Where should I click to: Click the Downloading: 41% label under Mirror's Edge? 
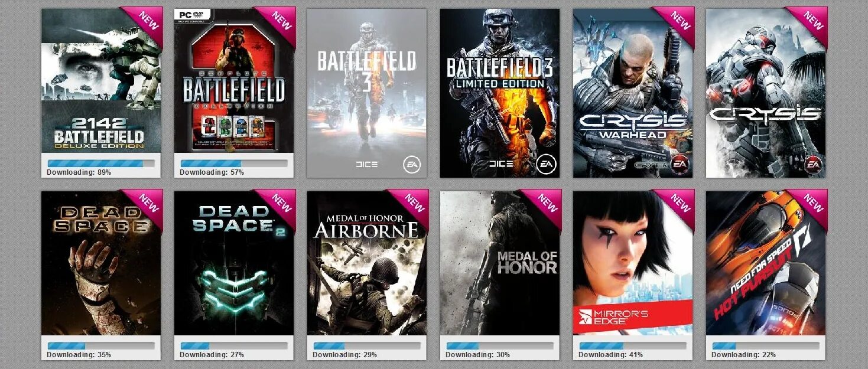(x=610, y=355)
